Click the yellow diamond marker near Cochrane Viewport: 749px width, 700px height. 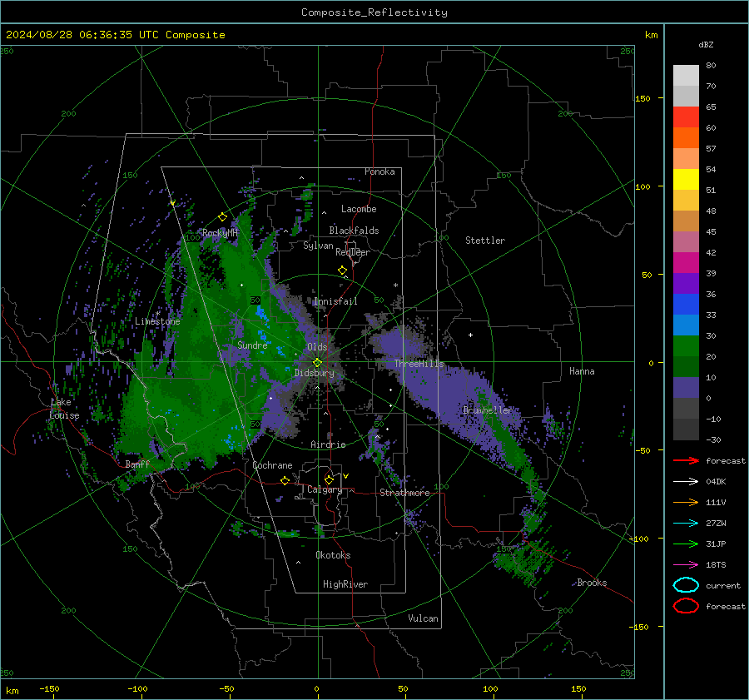(x=285, y=480)
